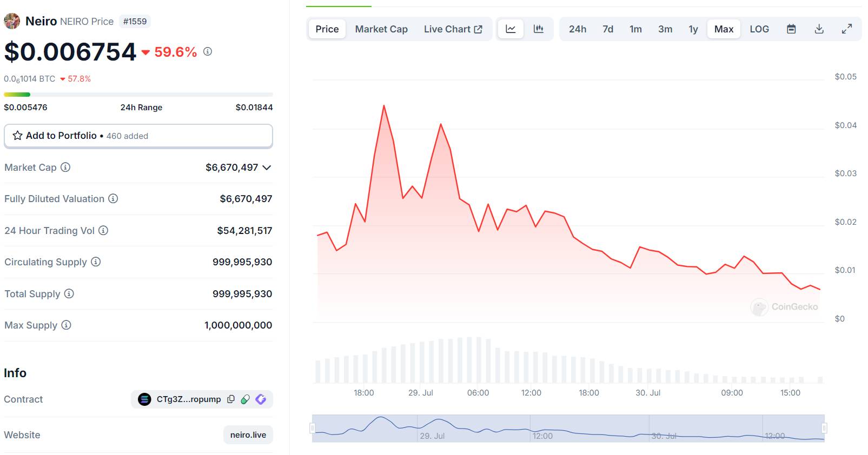Expand the Market Cap value chevron

click(267, 168)
